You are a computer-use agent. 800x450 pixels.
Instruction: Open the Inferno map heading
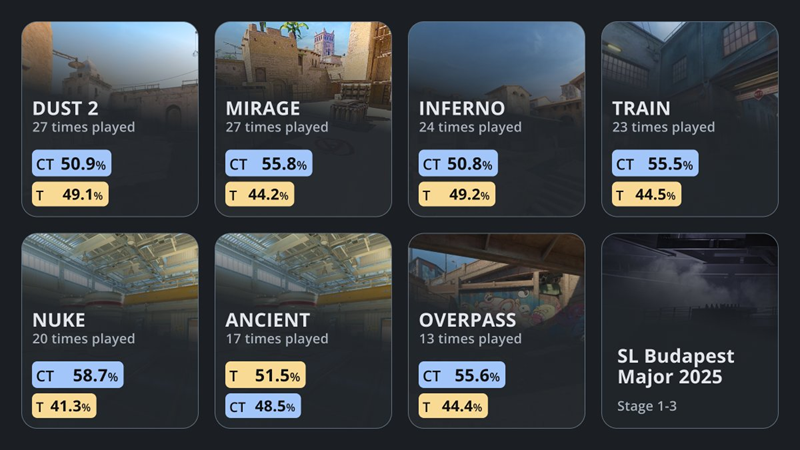462,108
